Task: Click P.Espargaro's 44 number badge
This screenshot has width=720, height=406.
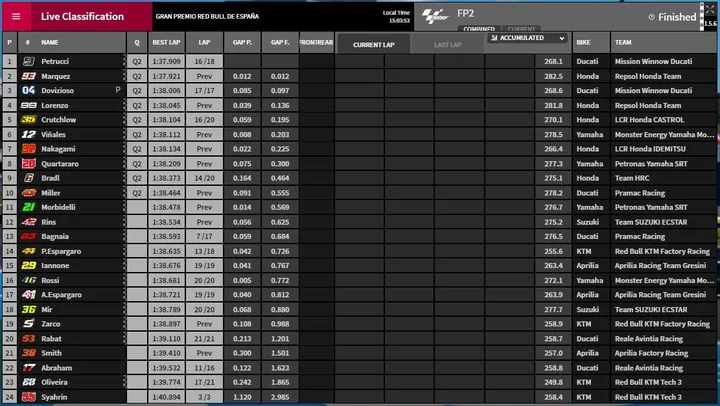Action: tap(28, 251)
